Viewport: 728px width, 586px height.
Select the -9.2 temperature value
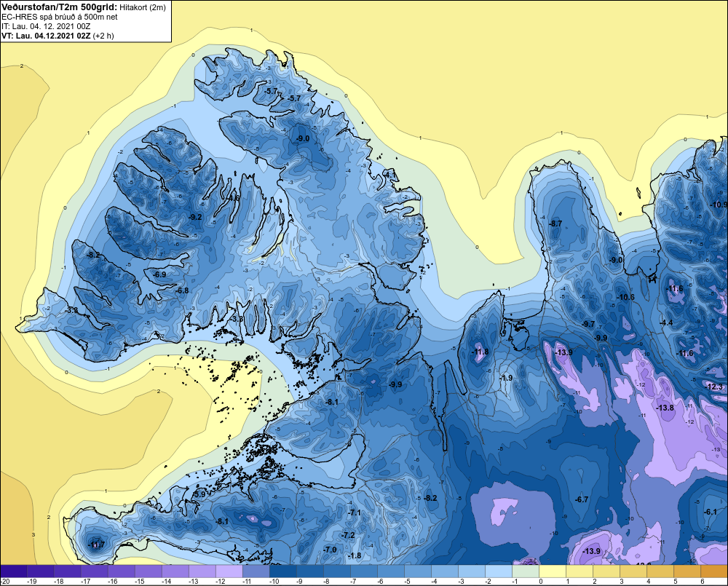[194, 217]
